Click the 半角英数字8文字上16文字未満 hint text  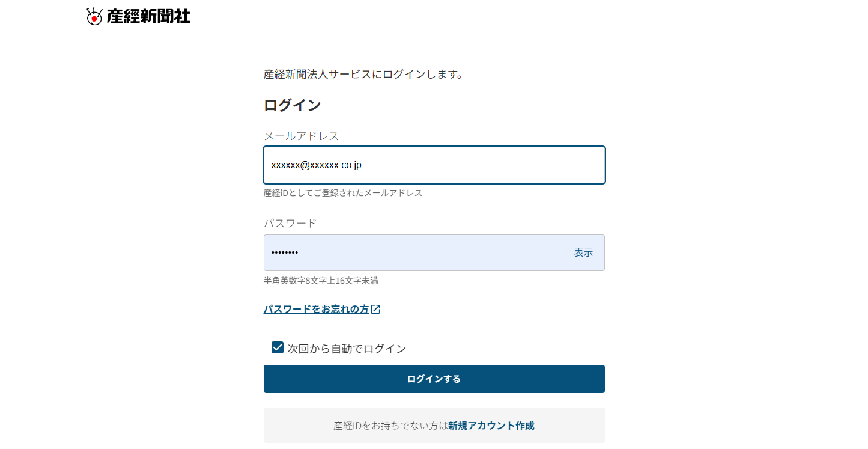click(321, 281)
